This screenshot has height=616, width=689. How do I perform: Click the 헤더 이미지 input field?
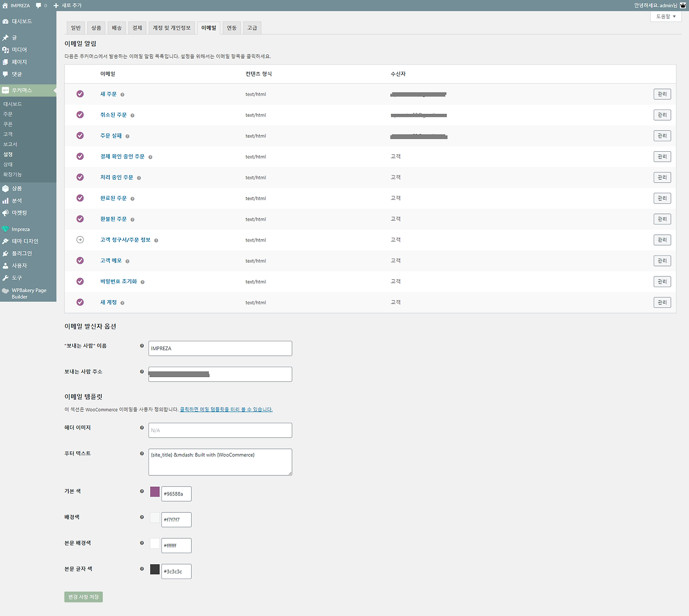click(x=220, y=430)
